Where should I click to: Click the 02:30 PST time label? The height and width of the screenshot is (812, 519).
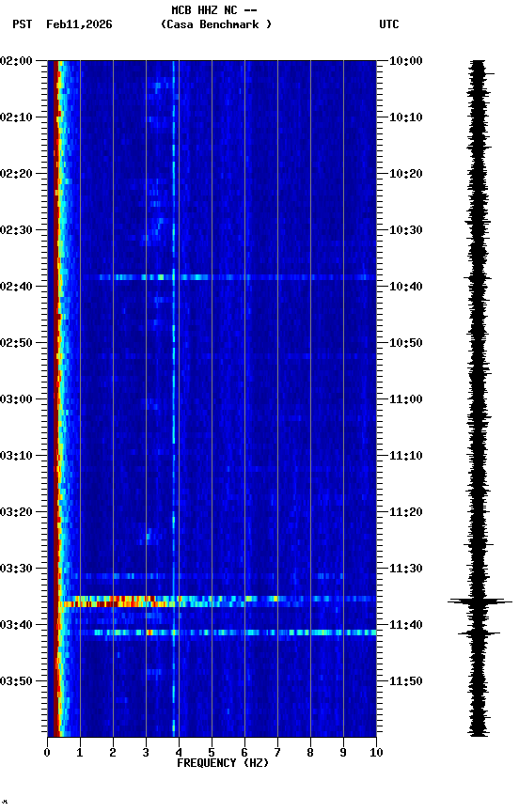pyautogui.click(x=16, y=230)
